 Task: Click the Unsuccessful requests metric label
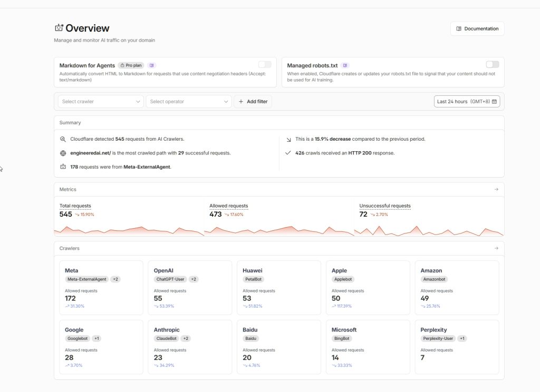click(x=385, y=206)
